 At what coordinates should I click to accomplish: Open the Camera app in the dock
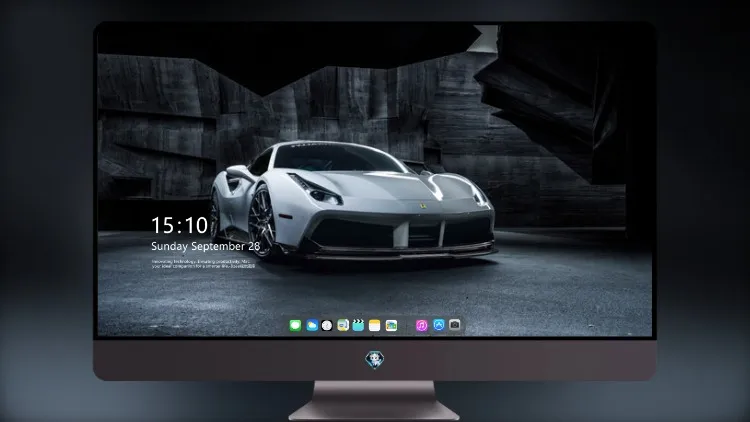455,325
